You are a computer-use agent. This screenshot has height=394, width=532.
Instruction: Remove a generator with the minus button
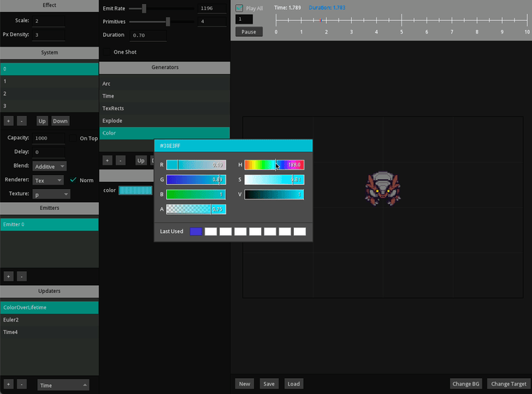[x=121, y=160]
